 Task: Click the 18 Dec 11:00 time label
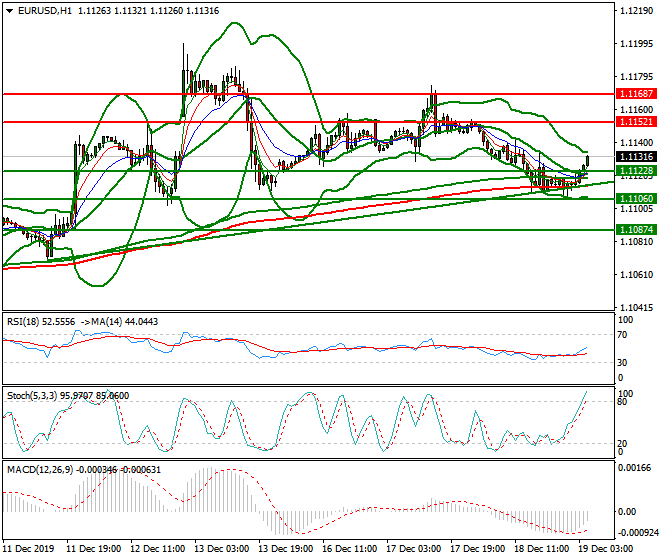pos(541,549)
